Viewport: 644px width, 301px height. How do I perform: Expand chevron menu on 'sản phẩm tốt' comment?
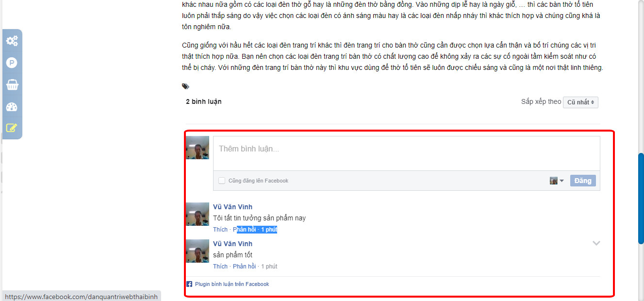coord(596,243)
